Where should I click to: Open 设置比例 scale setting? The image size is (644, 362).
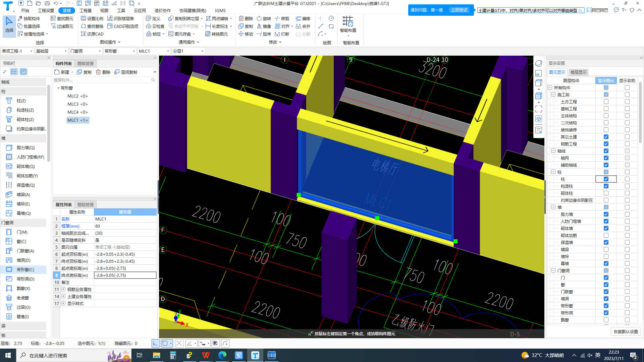point(92,18)
